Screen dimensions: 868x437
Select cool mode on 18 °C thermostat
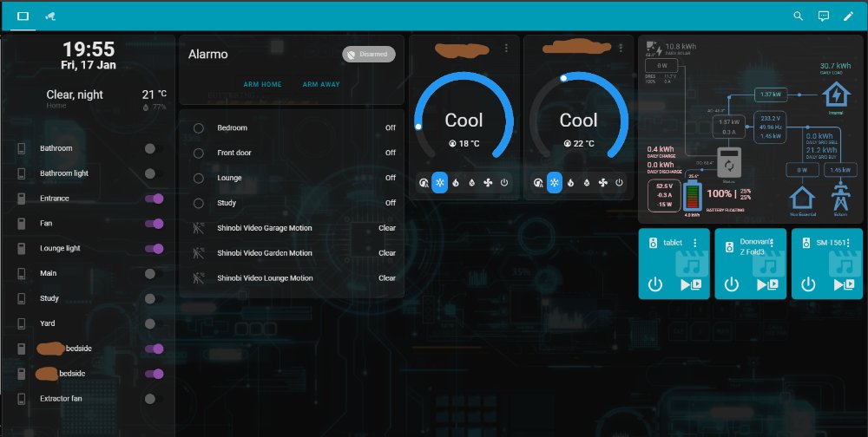coord(439,183)
